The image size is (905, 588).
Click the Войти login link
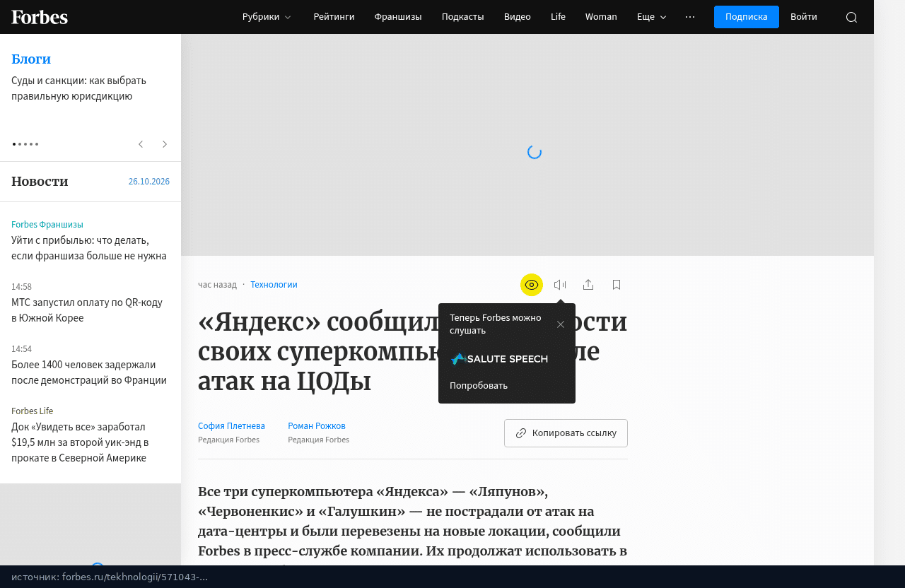tap(804, 17)
